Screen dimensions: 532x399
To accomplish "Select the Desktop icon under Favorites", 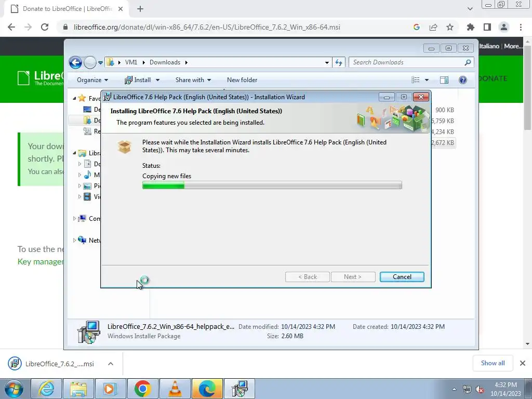I will pyautogui.click(x=87, y=109).
